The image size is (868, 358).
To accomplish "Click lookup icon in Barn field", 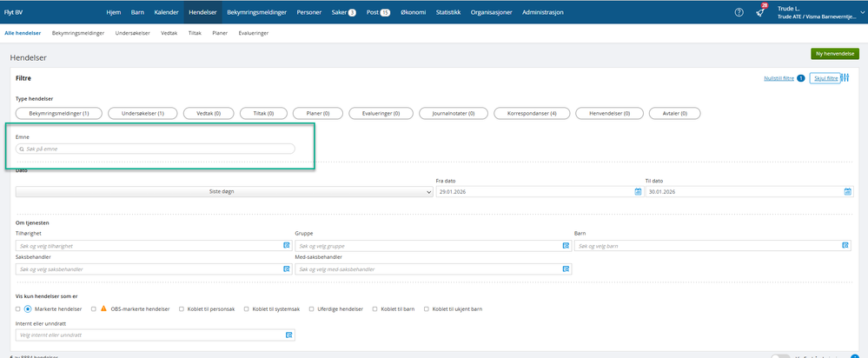I will tap(845, 246).
